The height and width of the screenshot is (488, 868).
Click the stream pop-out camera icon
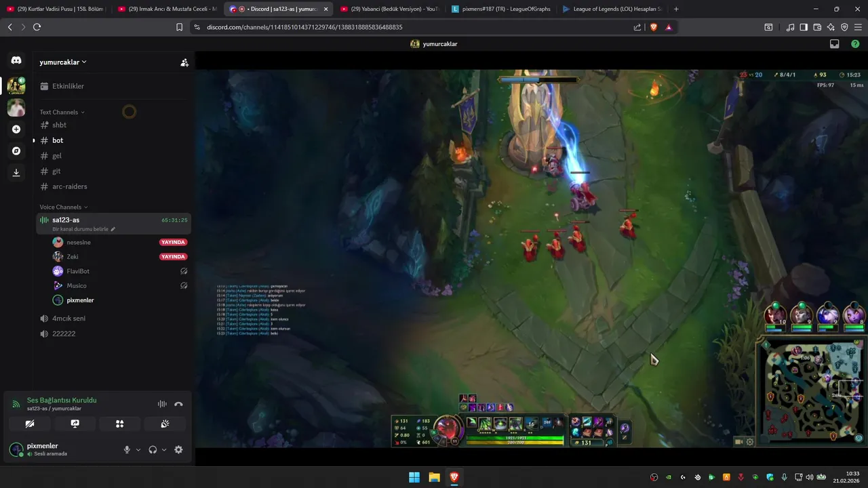[x=738, y=442]
